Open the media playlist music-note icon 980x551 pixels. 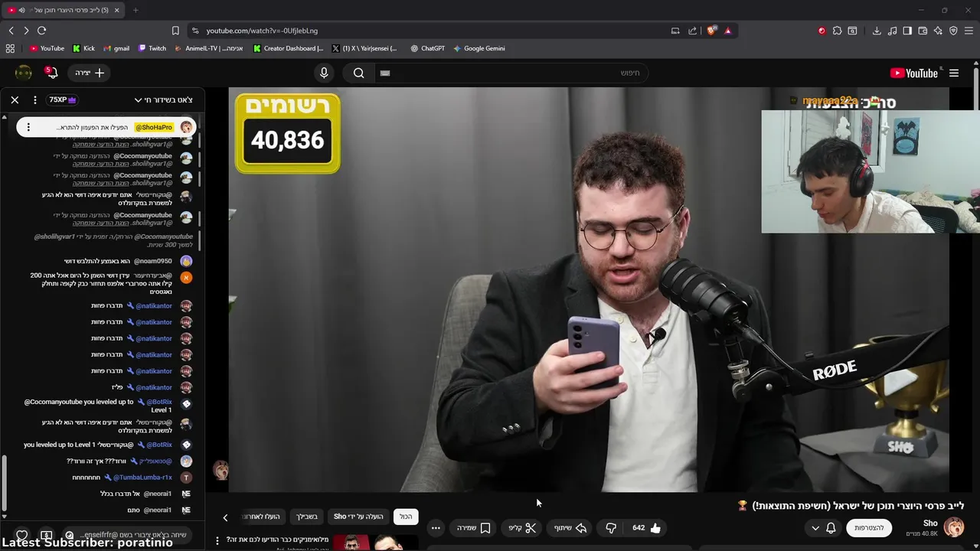[x=892, y=31]
